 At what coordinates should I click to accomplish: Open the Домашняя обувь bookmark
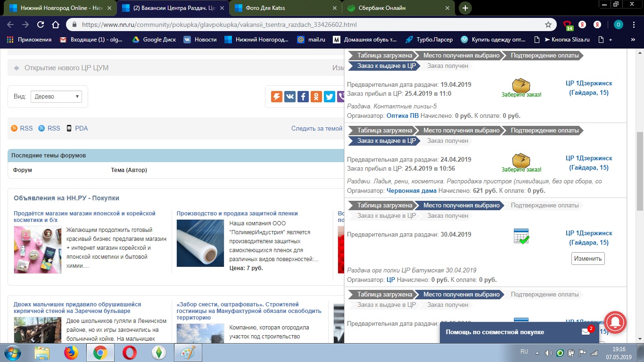coord(366,40)
